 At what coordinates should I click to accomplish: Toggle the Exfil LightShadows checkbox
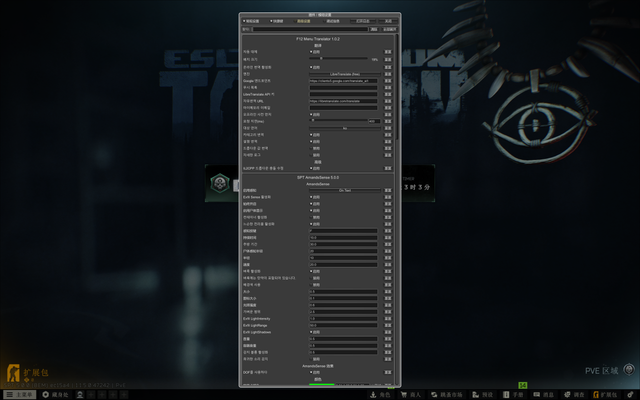[311, 332]
